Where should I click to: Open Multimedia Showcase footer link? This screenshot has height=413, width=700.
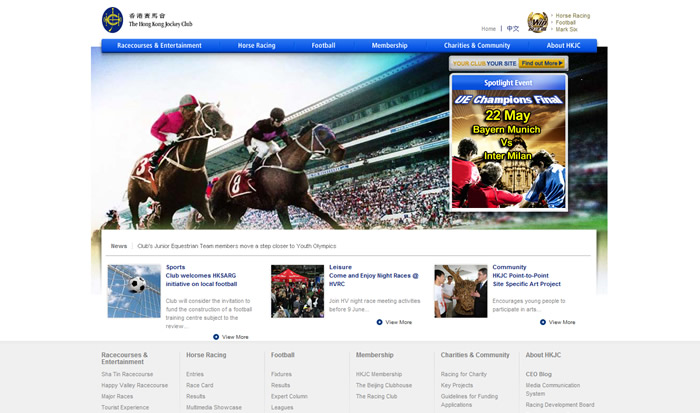click(x=214, y=408)
